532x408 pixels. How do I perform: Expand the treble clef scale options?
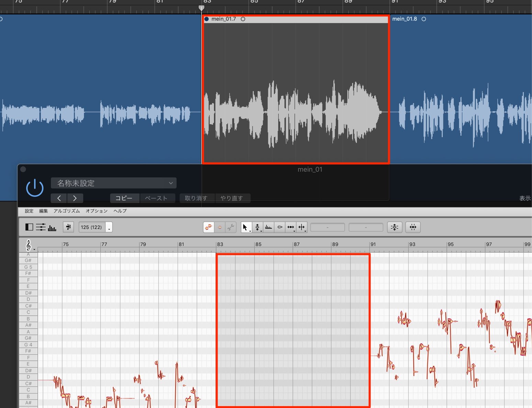pos(30,246)
